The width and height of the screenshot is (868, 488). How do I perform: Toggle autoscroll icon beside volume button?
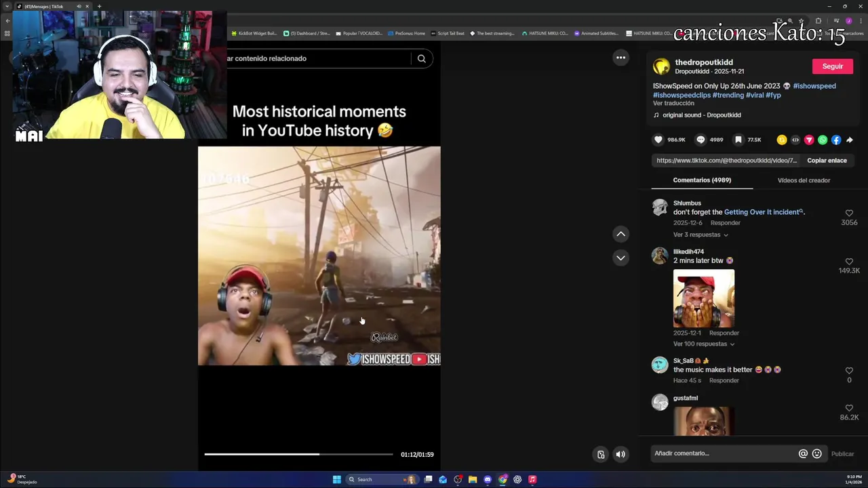[600, 454]
